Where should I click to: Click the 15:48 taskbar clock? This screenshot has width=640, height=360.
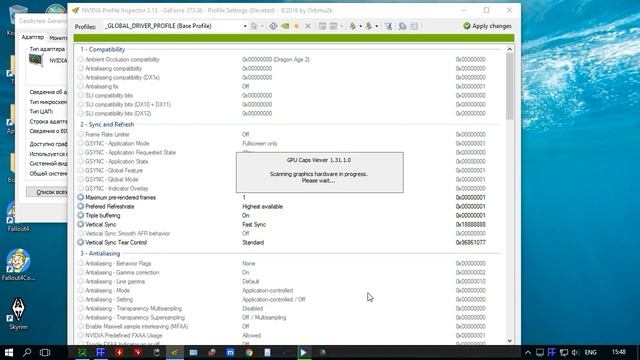point(619,352)
